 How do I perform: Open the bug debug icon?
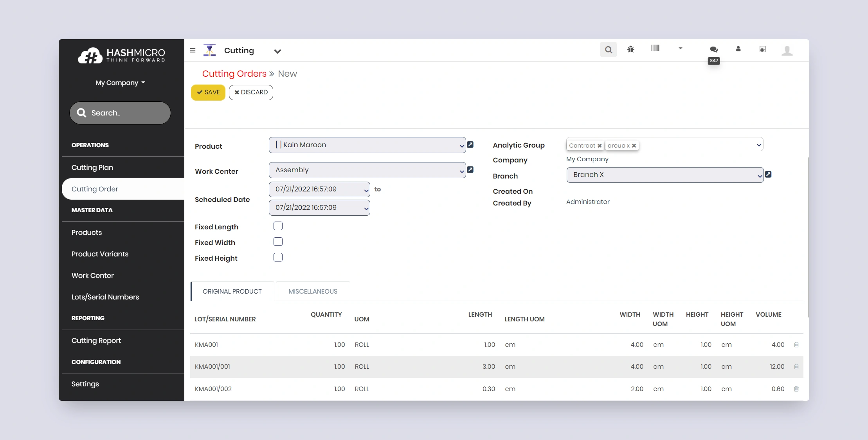click(630, 49)
